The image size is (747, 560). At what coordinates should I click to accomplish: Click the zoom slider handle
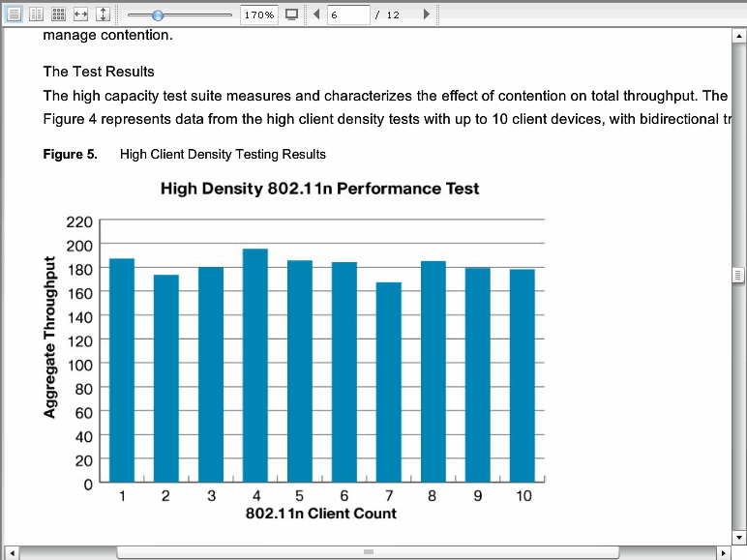(157, 15)
